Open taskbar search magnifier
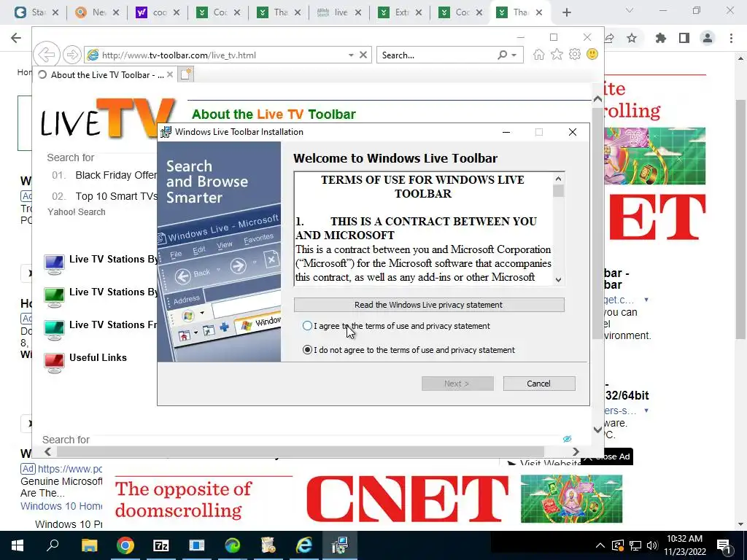747x560 pixels. pos(53,545)
